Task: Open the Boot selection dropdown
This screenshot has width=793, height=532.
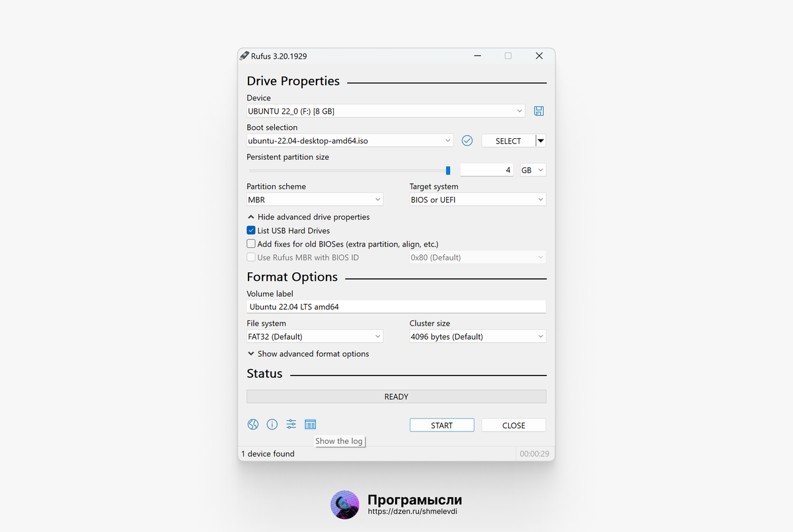Action: coord(350,141)
